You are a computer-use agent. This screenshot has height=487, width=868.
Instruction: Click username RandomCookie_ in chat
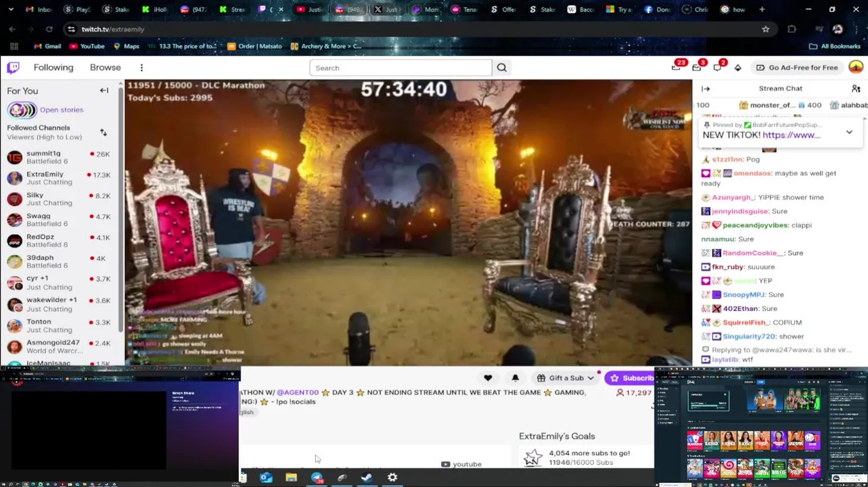(x=753, y=253)
